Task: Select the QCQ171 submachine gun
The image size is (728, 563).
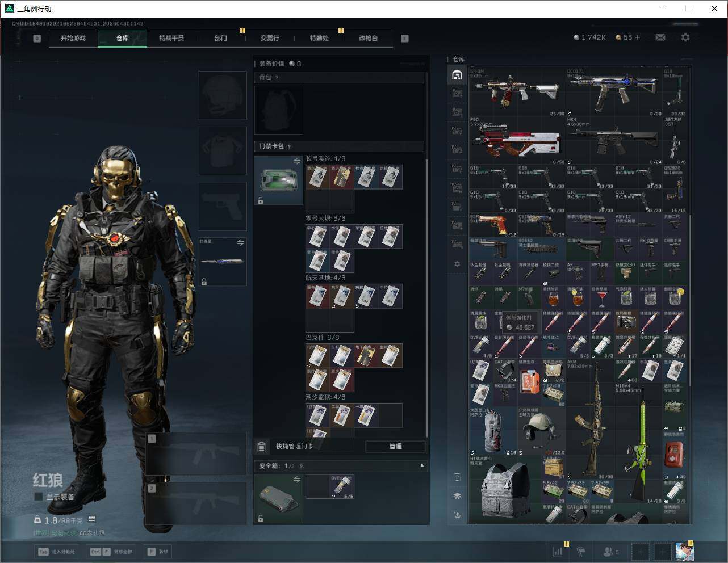Action: click(614, 93)
